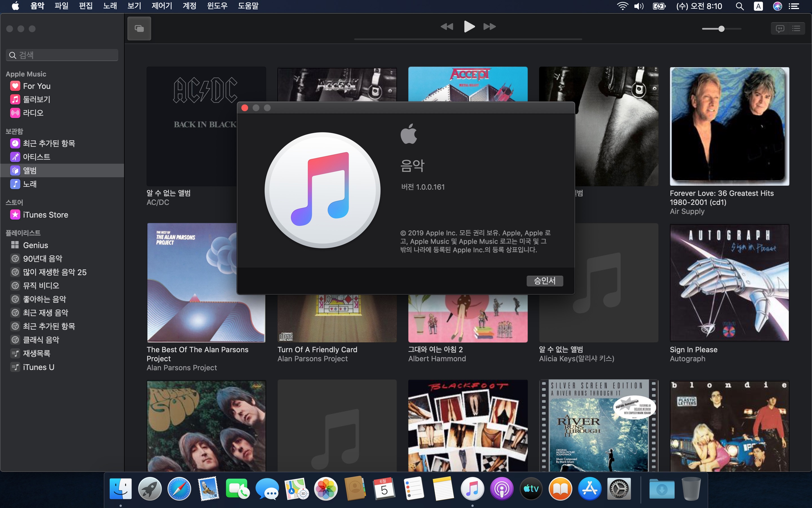Open the 재생목록 playlist
Image resolution: width=812 pixels, height=508 pixels.
[62, 353]
